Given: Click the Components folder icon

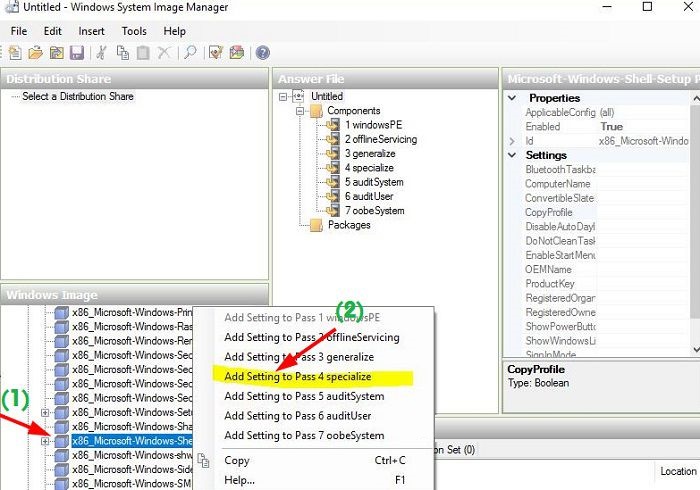Looking at the screenshot, I should click(x=316, y=111).
